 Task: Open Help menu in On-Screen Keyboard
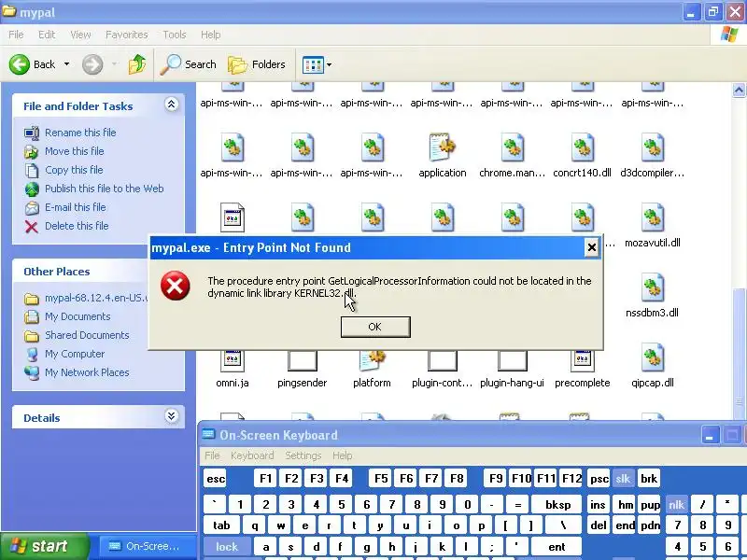coord(342,455)
